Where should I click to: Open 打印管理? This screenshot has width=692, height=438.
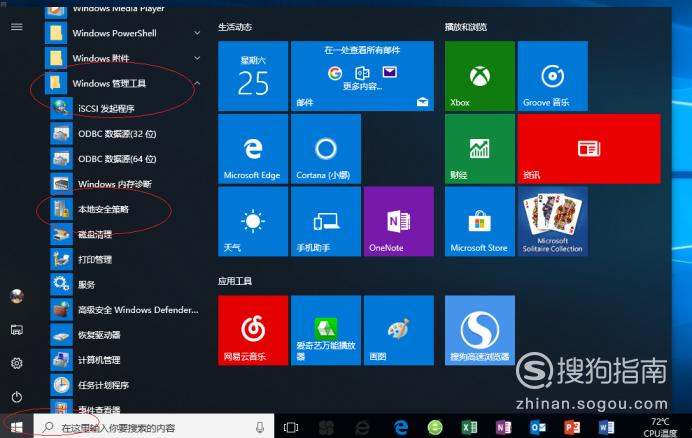(126, 259)
